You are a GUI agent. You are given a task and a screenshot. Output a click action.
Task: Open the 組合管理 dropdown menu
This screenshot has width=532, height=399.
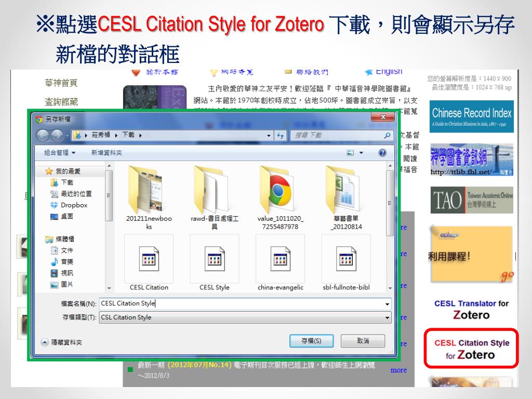click(60, 153)
